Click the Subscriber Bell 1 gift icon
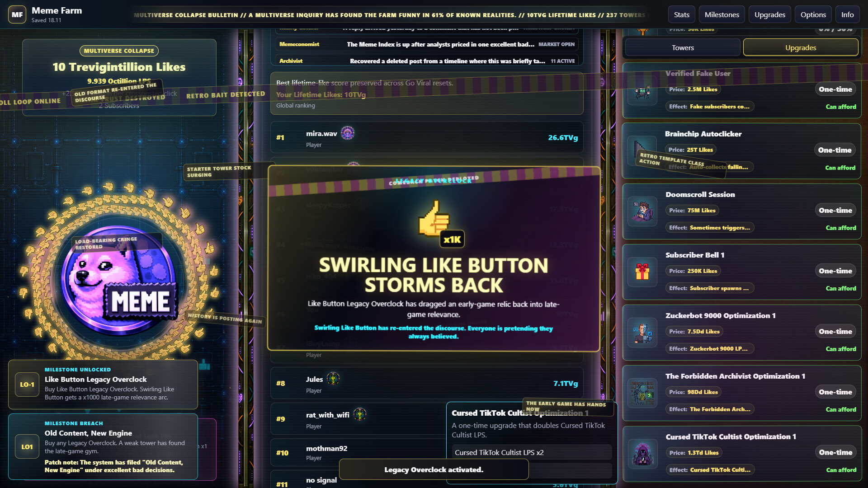 pos(642,272)
